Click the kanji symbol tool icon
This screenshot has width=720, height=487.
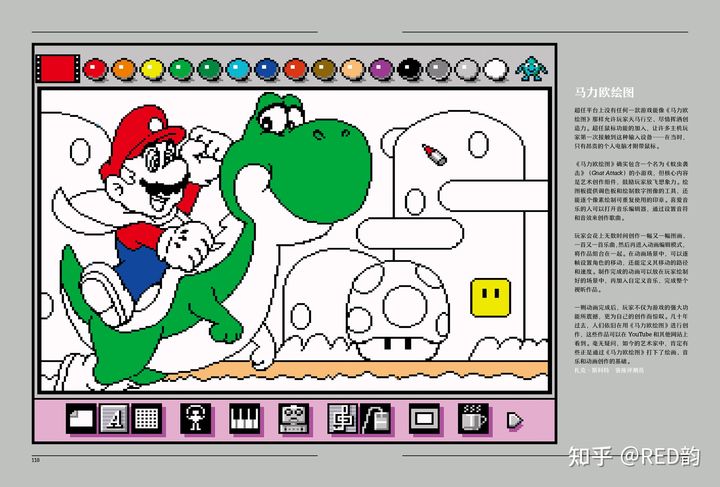point(343,419)
